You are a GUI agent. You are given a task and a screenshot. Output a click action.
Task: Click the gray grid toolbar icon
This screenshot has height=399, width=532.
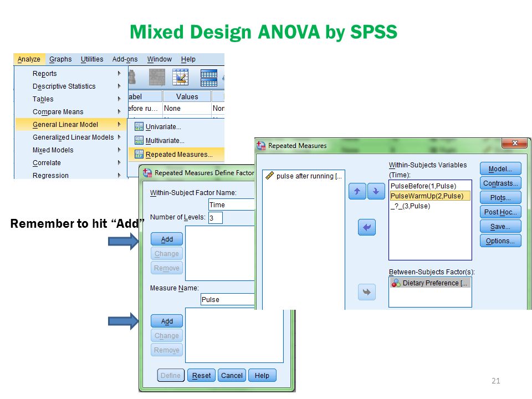pyautogui.click(x=157, y=77)
